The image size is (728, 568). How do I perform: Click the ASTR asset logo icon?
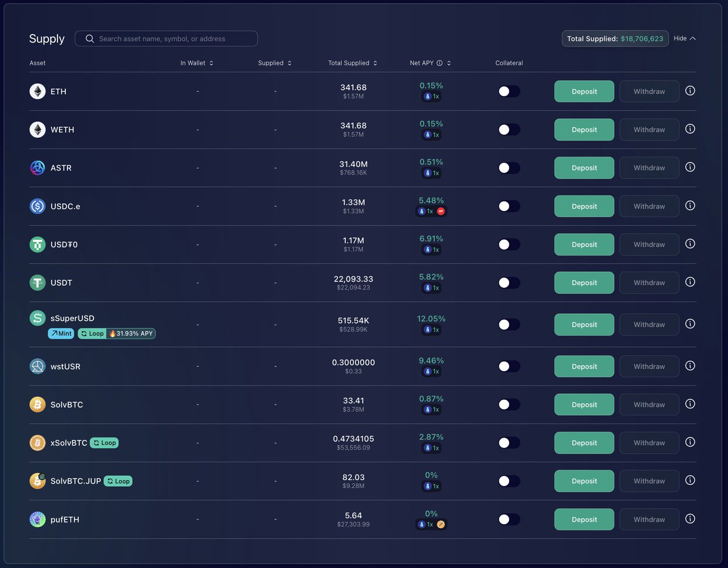(37, 167)
